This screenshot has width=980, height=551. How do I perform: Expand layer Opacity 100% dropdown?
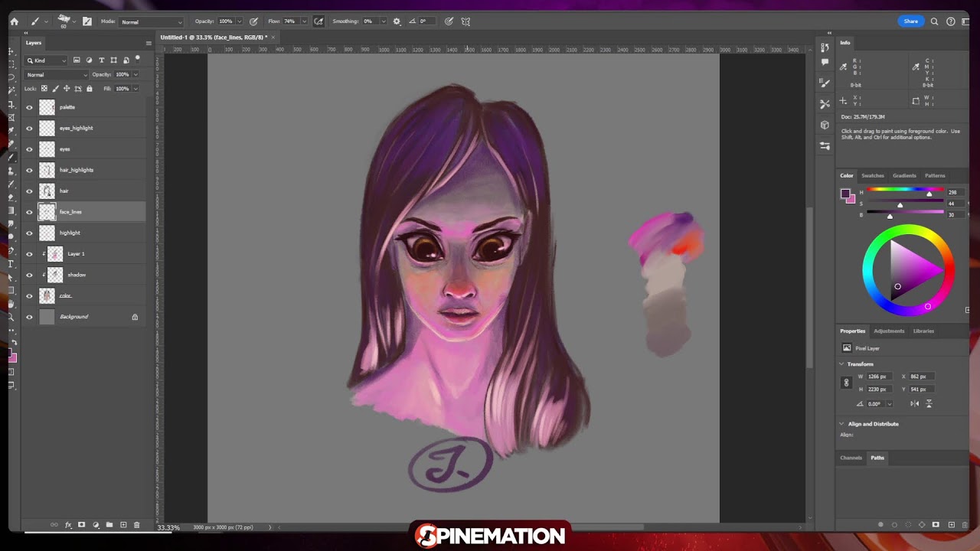tap(136, 74)
